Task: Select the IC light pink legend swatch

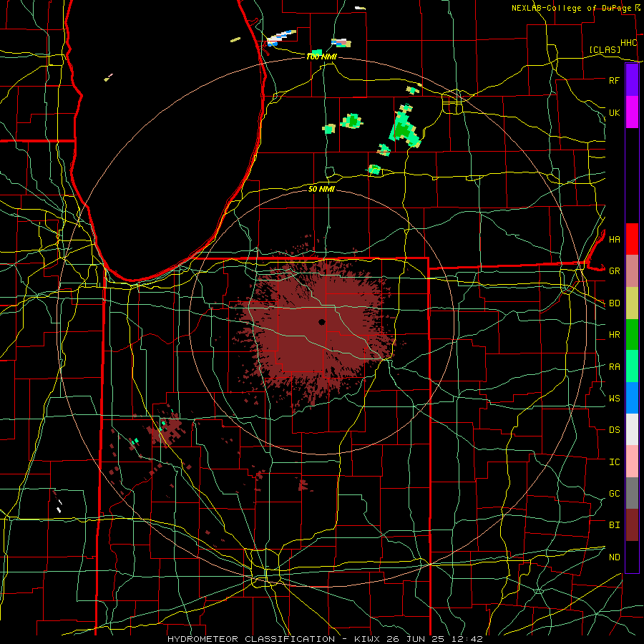Action: (632, 462)
